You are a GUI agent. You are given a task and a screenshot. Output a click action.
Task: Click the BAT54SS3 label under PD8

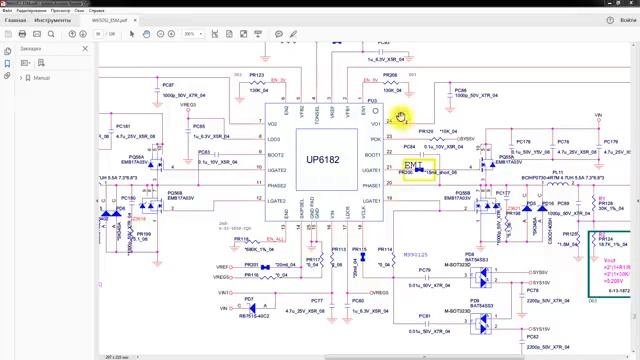click(476, 260)
